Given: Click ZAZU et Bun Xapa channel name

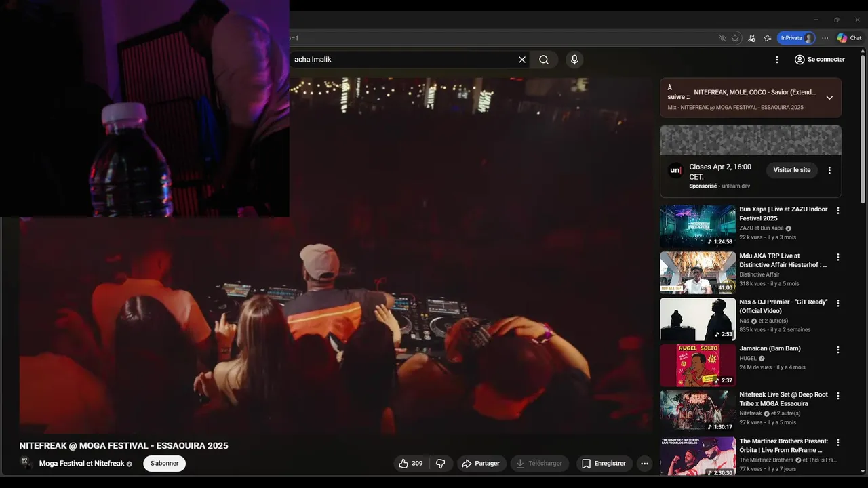Looking at the screenshot, I should coord(762,228).
